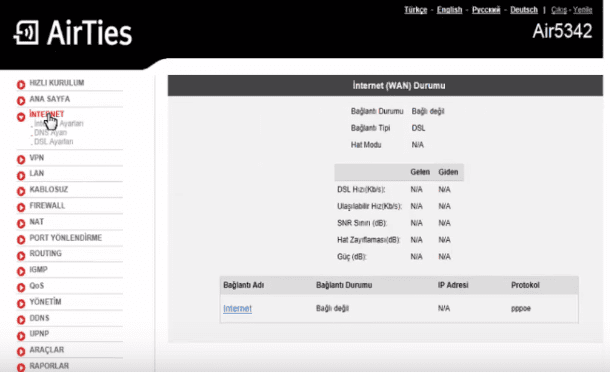This screenshot has width=610, height=372.
Task: Click the red arrow icon beside HIZLI KURULUM
Action: point(21,84)
